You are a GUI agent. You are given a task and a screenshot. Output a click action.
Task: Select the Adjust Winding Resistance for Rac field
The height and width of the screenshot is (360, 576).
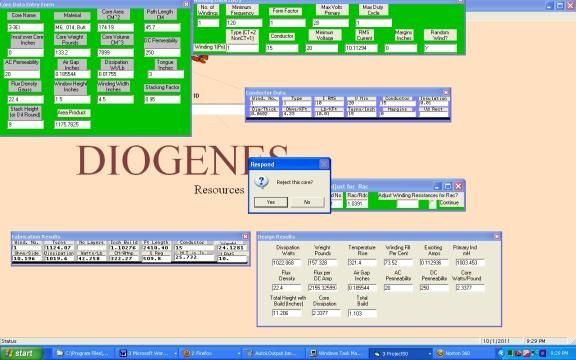(x=407, y=204)
